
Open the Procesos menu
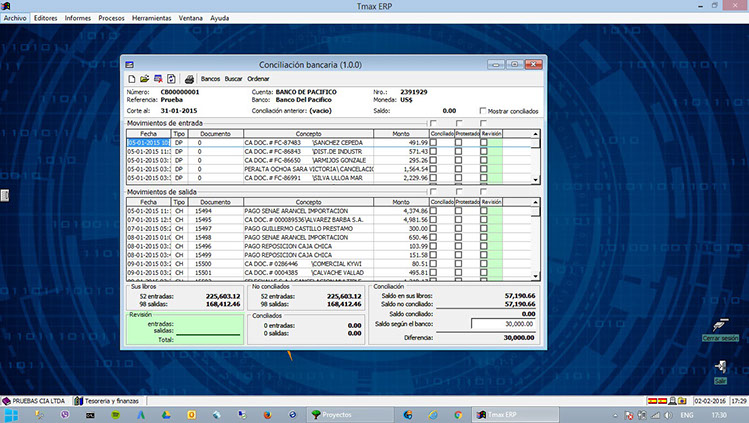[112, 18]
